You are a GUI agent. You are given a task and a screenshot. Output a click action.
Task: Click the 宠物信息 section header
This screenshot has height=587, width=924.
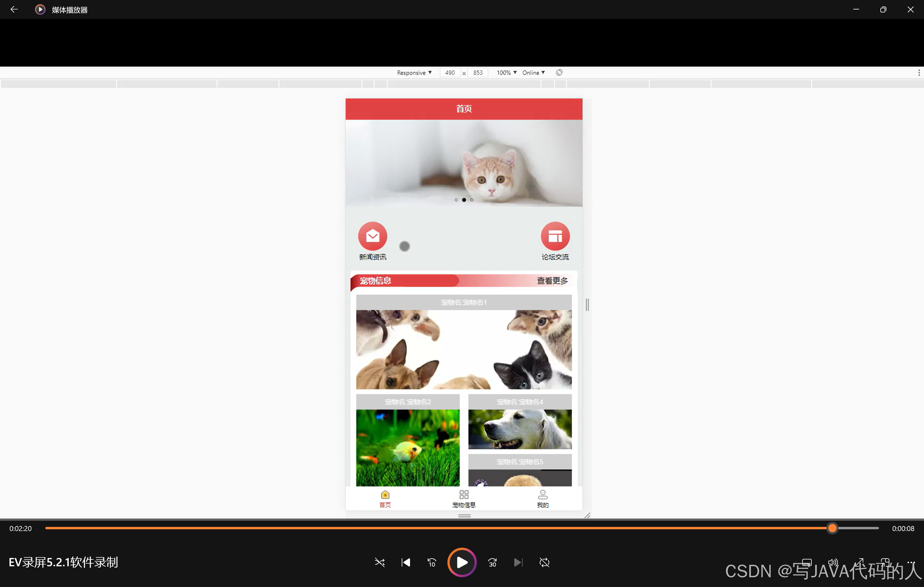375,281
